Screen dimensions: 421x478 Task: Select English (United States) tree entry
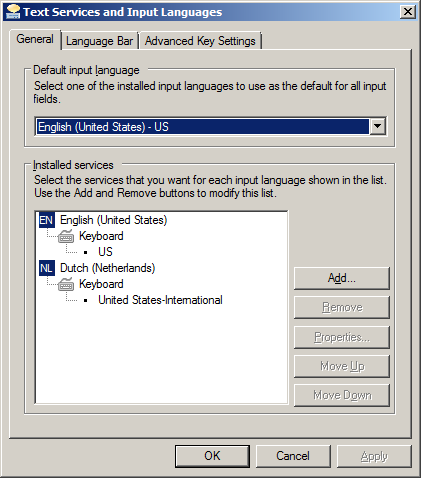click(113, 220)
